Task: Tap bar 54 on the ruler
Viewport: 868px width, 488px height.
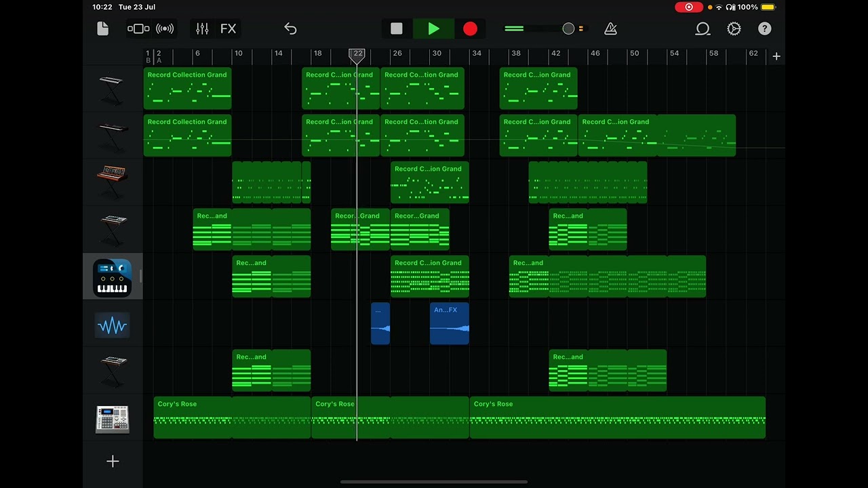Action: click(x=674, y=54)
